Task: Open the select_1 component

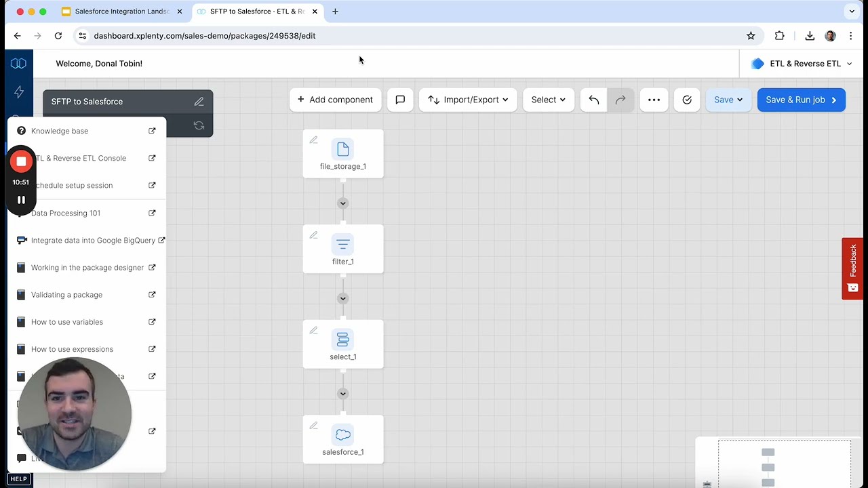Action: 343,344
